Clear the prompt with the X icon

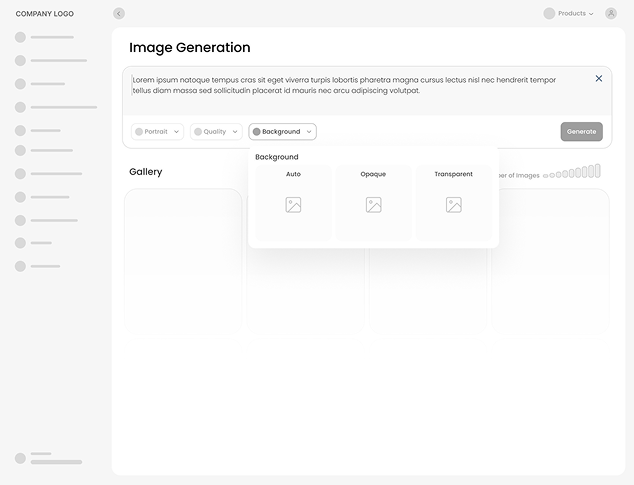(x=599, y=78)
